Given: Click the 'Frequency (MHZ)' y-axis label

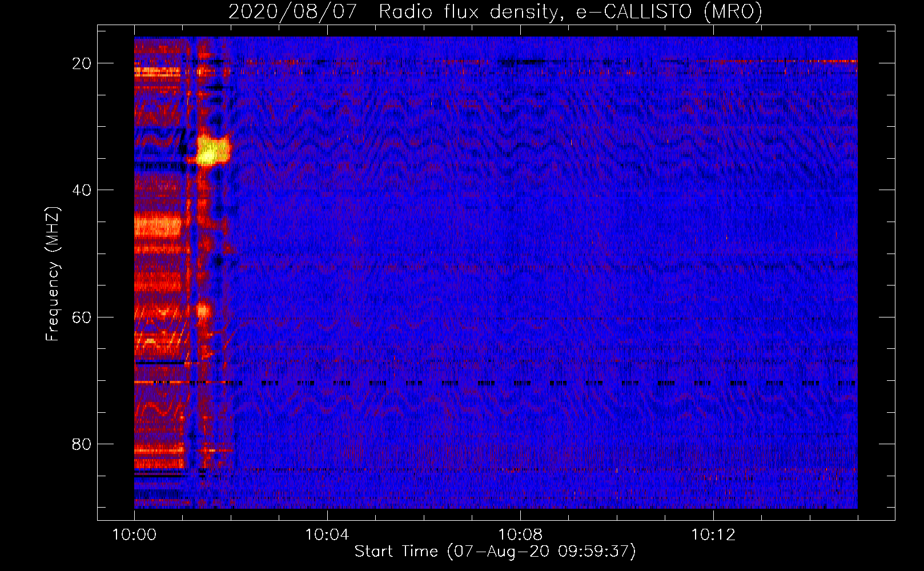Looking at the screenshot, I should coord(53,274).
